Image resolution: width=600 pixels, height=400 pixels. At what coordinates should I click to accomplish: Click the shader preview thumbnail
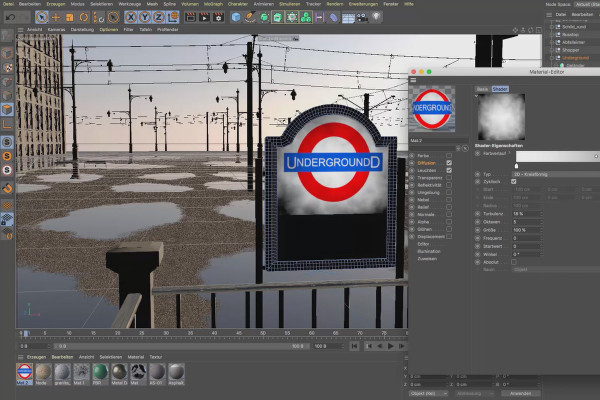[501, 117]
